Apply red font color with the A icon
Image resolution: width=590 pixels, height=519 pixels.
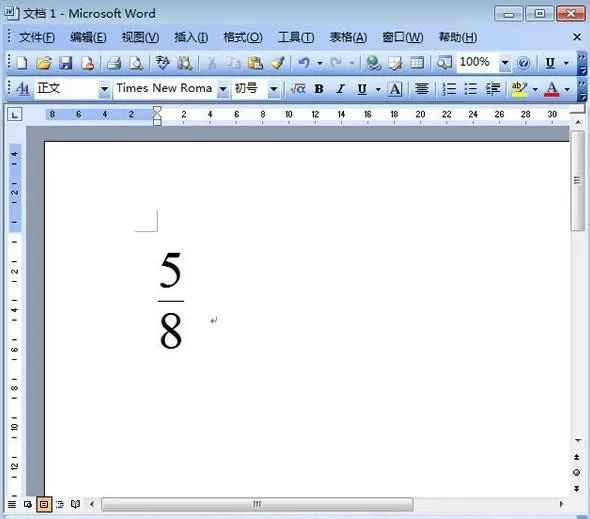552,89
